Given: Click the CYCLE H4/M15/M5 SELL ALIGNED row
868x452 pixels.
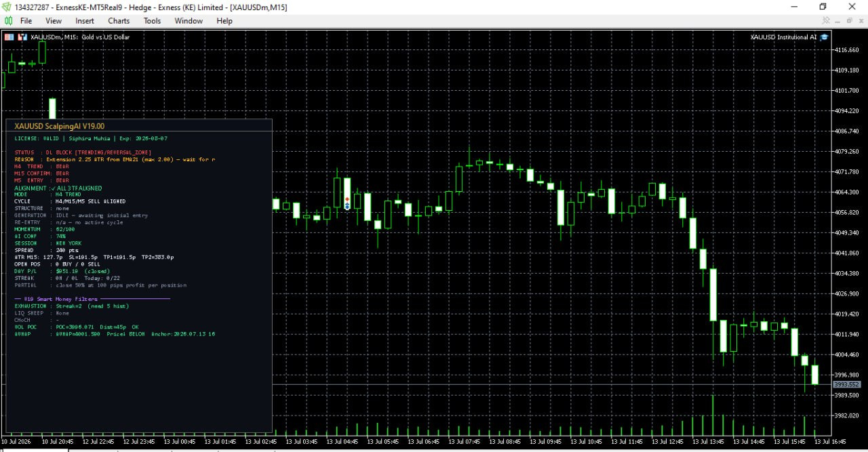Looking at the screenshot, I should [x=70, y=201].
